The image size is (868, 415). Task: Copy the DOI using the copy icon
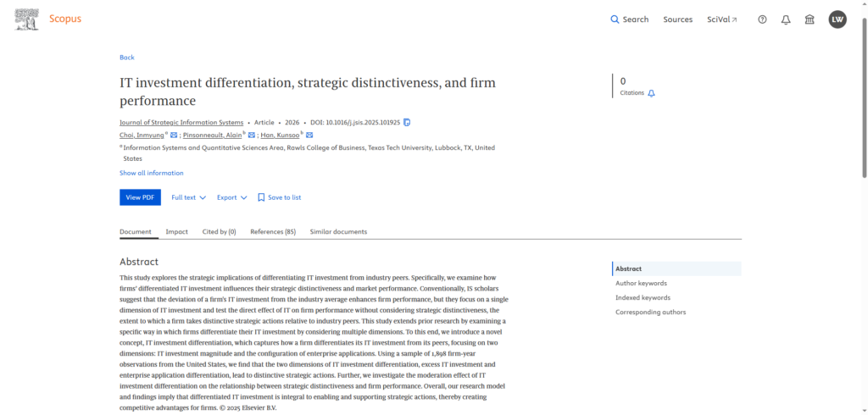[407, 123]
